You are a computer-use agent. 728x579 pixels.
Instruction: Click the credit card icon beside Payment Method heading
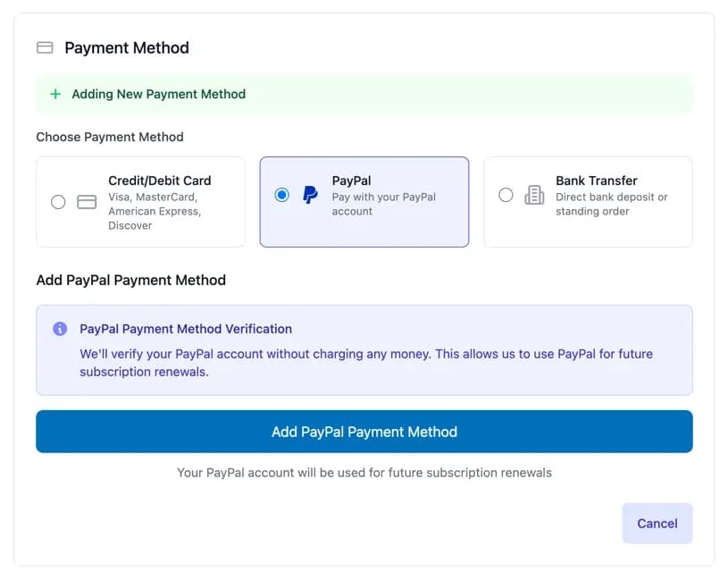pyautogui.click(x=45, y=47)
